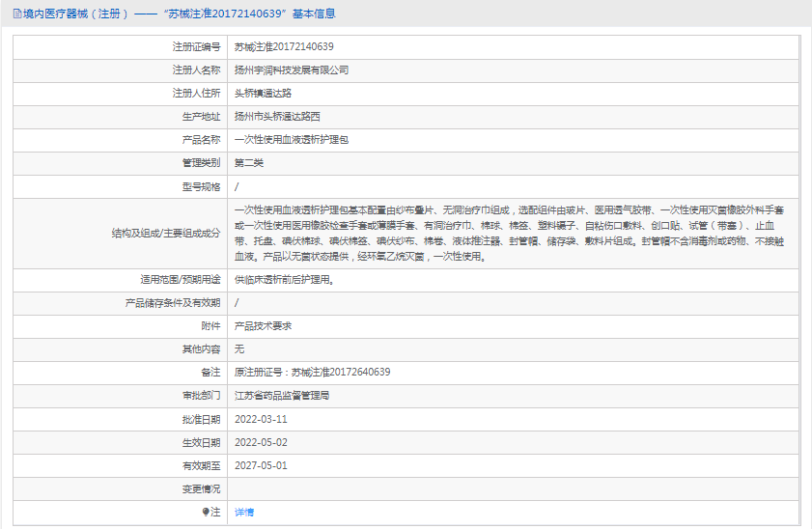The height and width of the screenshot is (529, 812).
Task: Select the value 无 in 其他内容 row
Action: pos(239,349)
